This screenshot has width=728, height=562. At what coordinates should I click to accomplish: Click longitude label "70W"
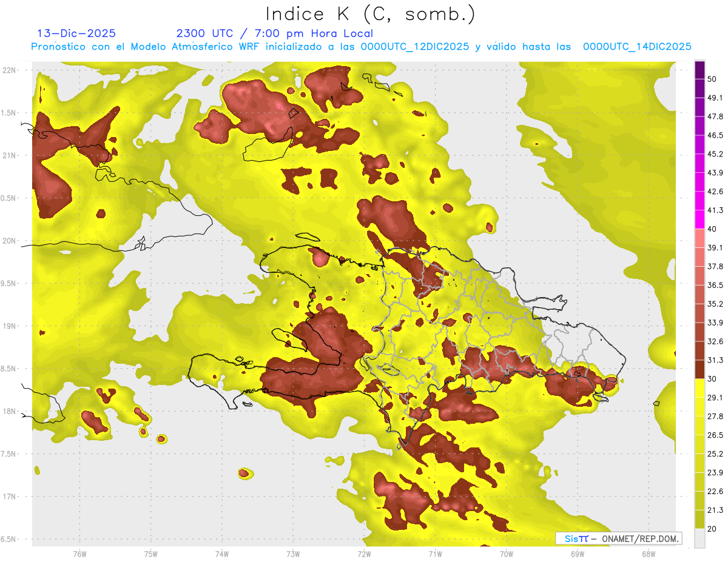[507, 554]
